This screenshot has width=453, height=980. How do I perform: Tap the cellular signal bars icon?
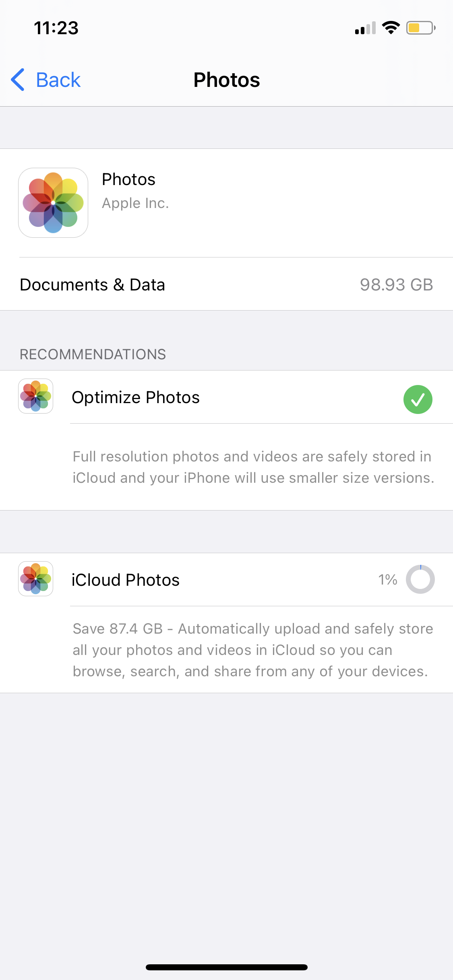coord(365,28)
